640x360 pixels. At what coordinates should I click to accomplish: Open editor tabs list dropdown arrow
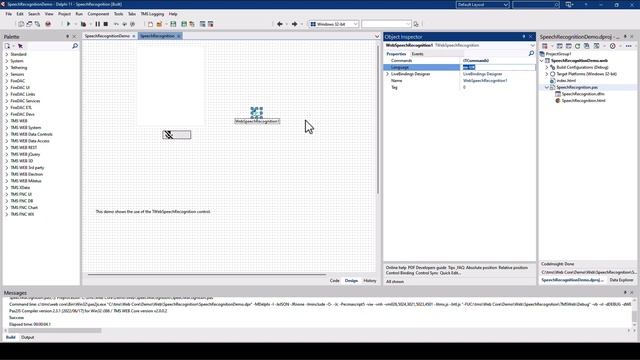(x=377, y=36)
